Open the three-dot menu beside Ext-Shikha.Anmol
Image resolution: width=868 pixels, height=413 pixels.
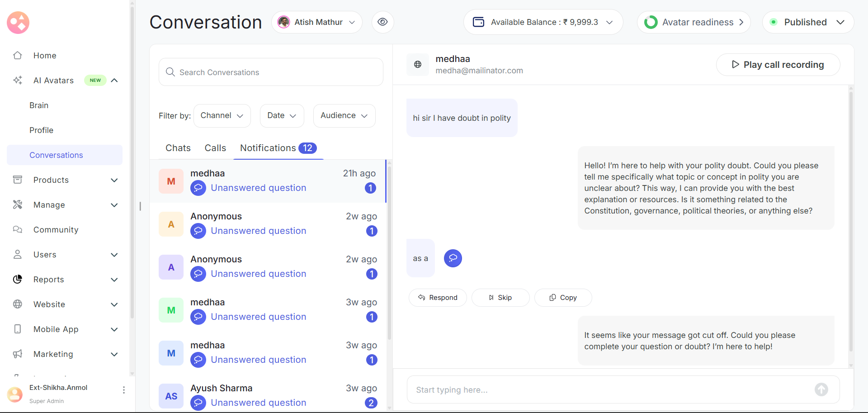(124, 390)
